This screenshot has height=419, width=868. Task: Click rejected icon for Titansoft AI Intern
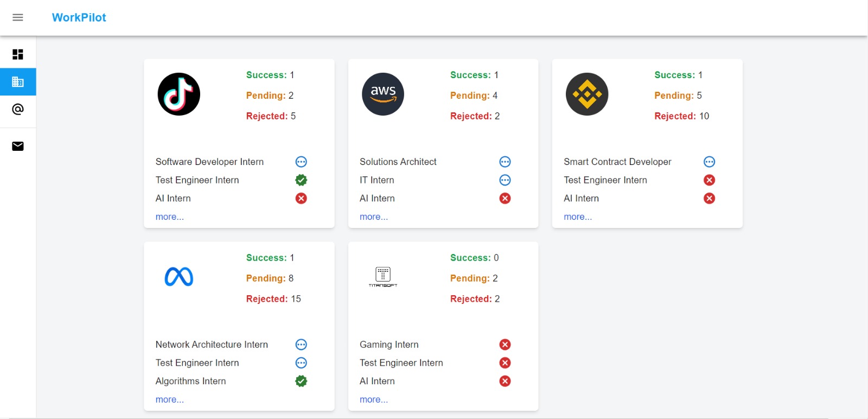coord(505,381)
